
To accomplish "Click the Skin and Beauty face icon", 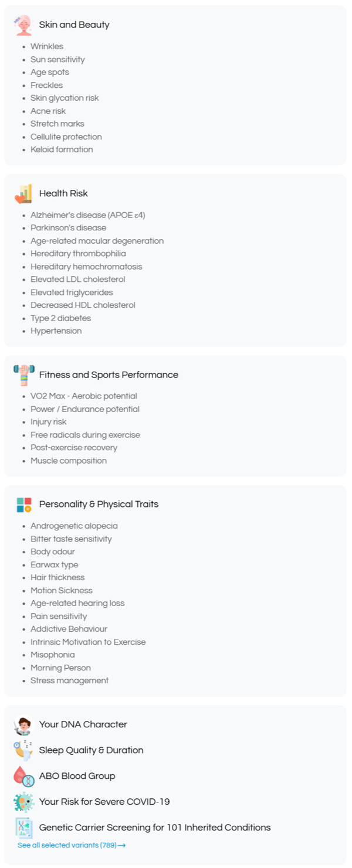I will (x=23, y=25).
